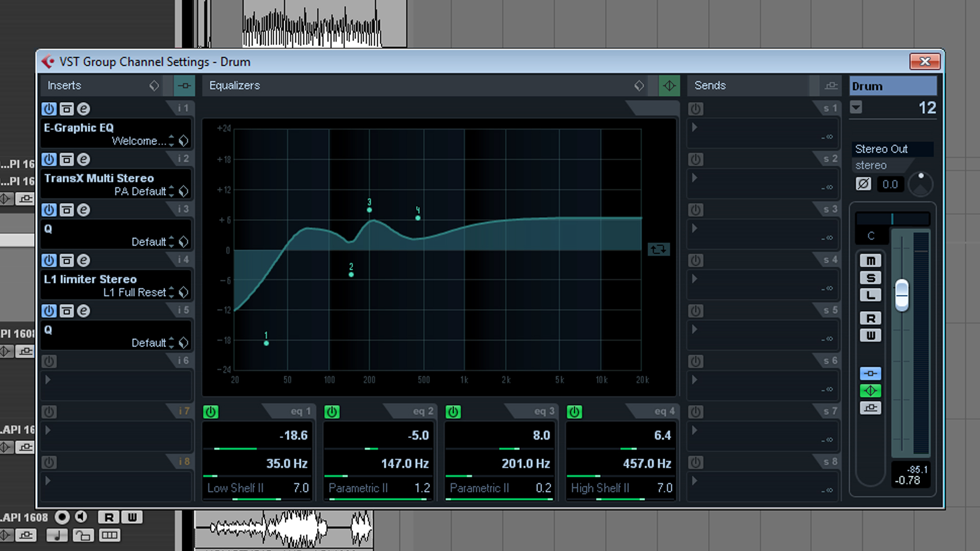
Task: Select EQ curve point 3
Action: coord(370,210)
